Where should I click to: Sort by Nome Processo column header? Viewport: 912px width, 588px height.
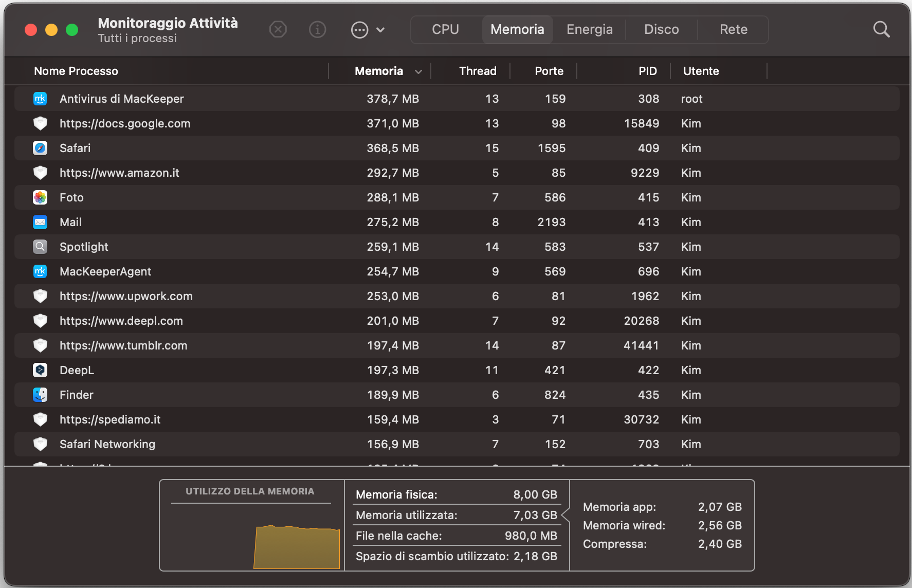pos(76,71)
